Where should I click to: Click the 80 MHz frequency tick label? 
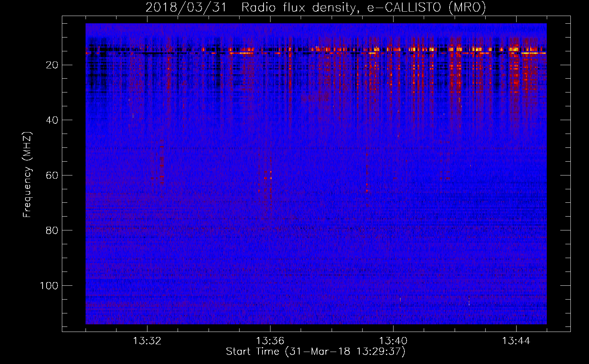click(x=52, y=230)
